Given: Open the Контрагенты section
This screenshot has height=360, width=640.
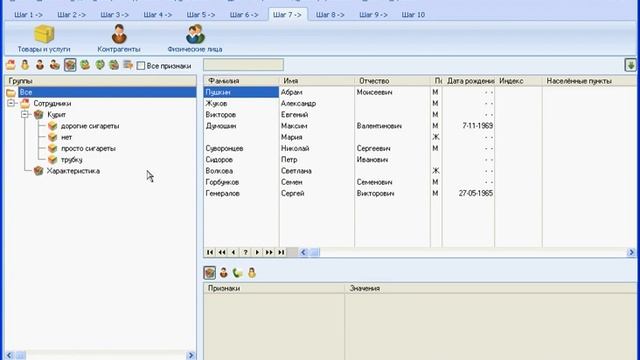Looking at the screenshot, I should (x=119, y=39).
